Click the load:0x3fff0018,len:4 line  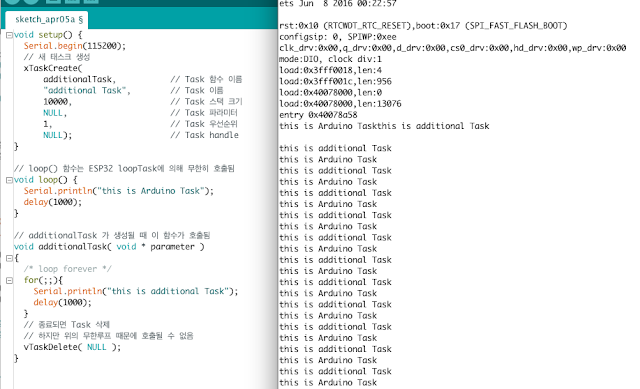[x=331, y=70]
